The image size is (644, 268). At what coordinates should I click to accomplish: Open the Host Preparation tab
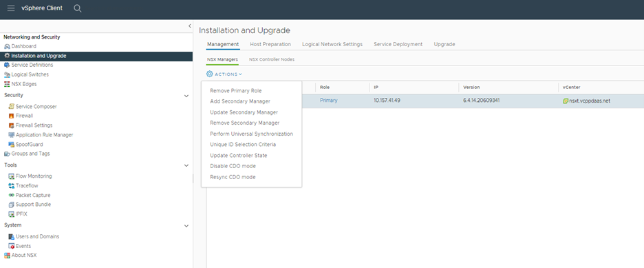click(x=270, y=44)
